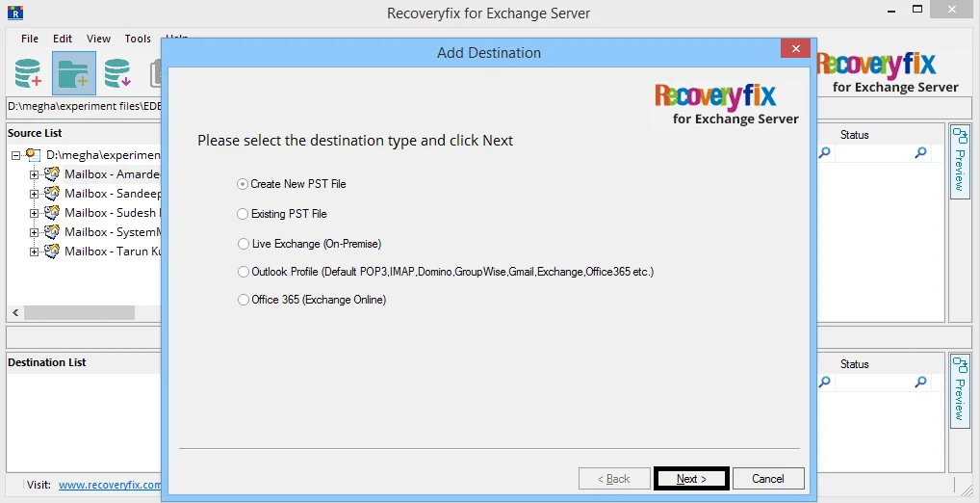
Task: Open the Preview side tab beside Destination List
Action: tap(960, 390)
